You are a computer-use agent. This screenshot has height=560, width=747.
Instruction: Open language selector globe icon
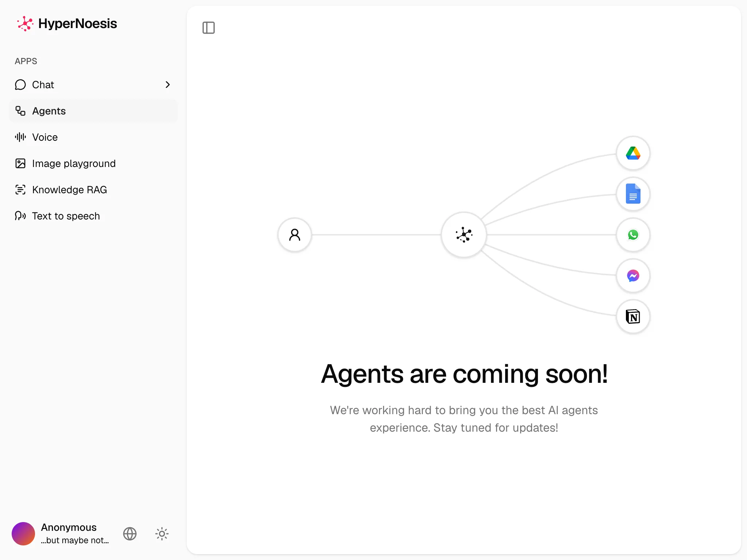click(x=130, y=534)
